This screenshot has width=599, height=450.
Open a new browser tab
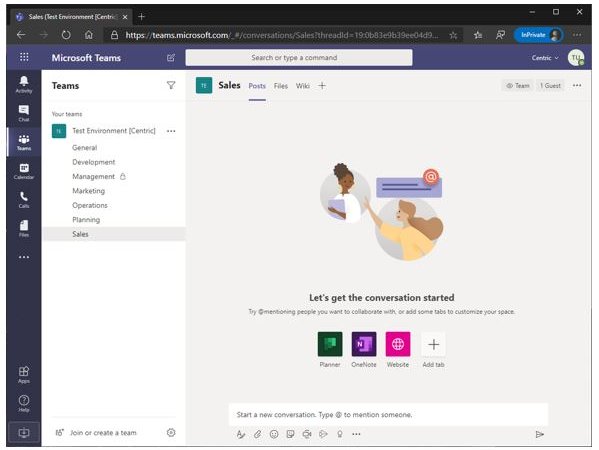coord(142,17)
